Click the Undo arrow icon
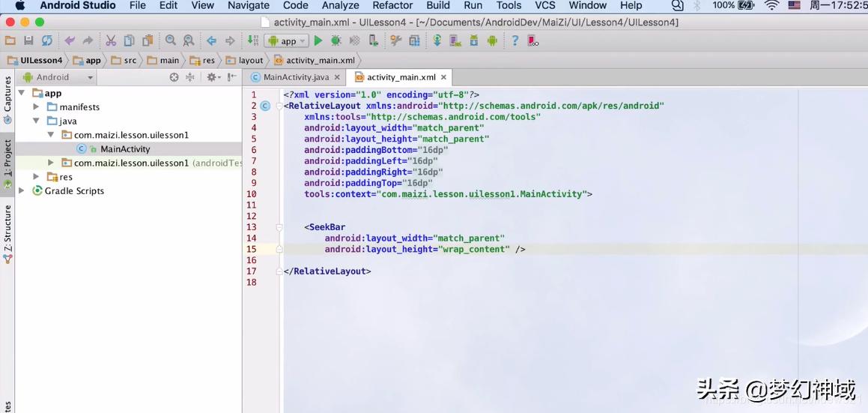The height and width of the screenshot is (413, 868). click(x=70, y=41)
